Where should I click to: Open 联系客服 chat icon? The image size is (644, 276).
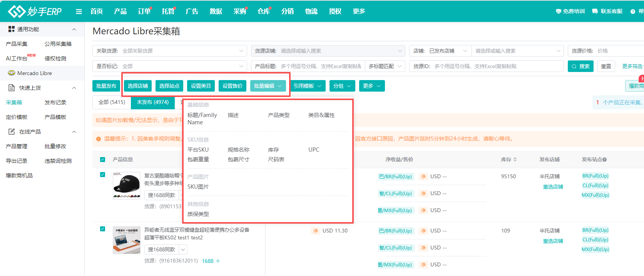[x=595, y=12]
